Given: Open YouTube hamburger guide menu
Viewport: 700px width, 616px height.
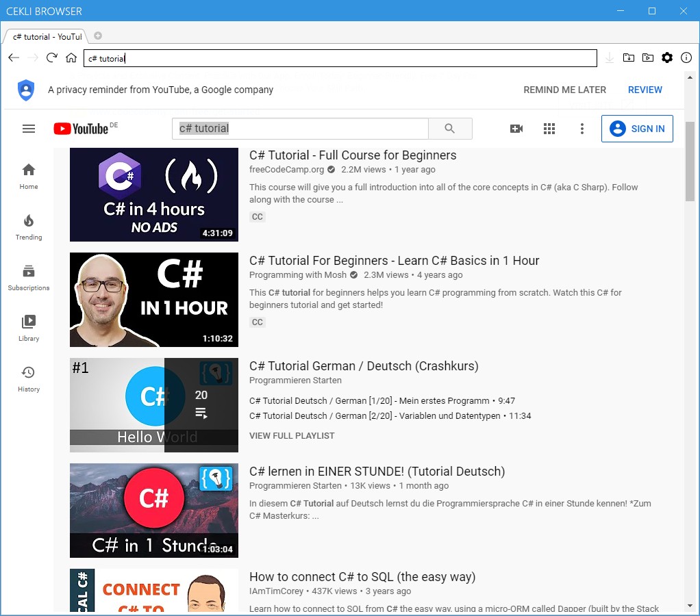Looking at the screenshot, I should [29, 129].
